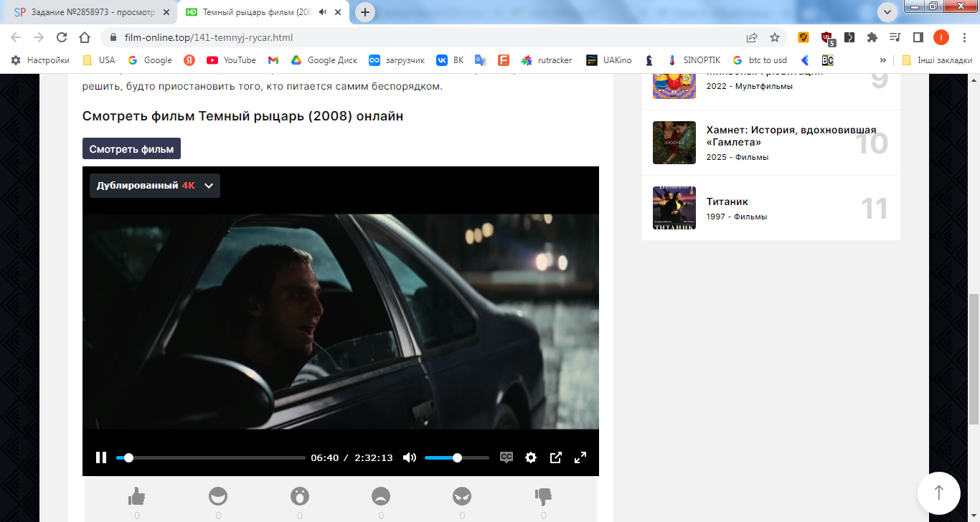The height and width of the screenshot is (522, 980).
Task: Open the Дублированный 4K audio dropdown
Action: (155, 186)
